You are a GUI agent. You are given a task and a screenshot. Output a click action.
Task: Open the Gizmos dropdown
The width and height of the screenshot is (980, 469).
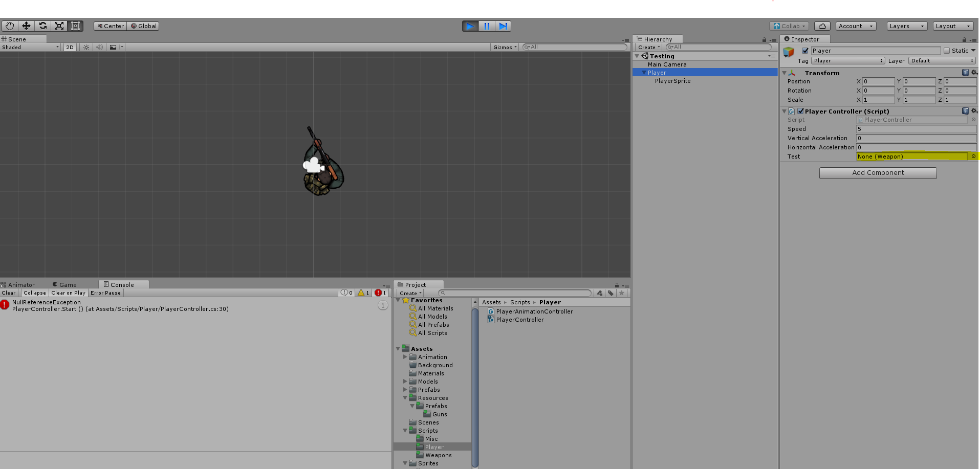(x=505, y=47)
